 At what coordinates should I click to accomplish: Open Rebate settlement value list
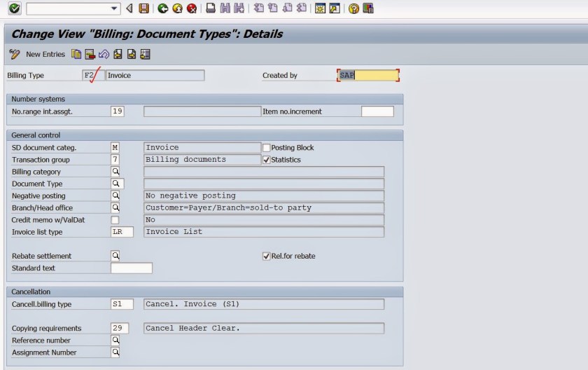tap(115, 256)
